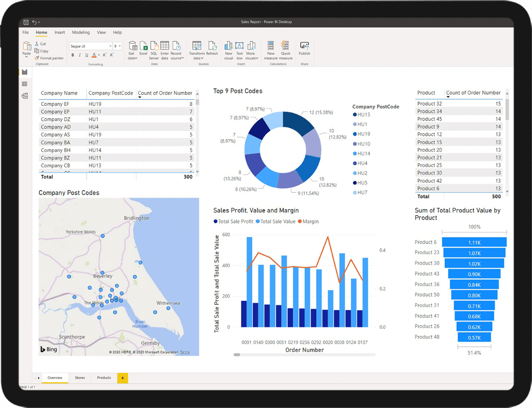Click the font color A swatch

tap(94, 55)
